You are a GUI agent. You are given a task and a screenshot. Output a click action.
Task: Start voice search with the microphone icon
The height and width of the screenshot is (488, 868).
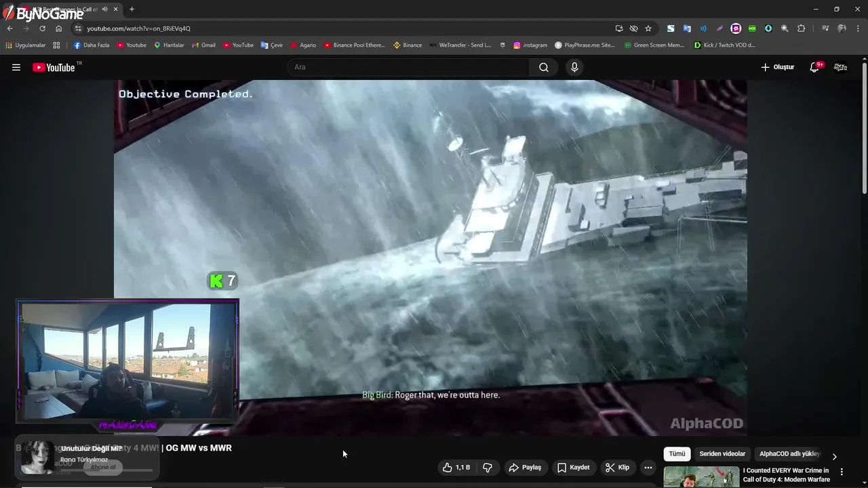pyautogui.click(x=574, y=67)
